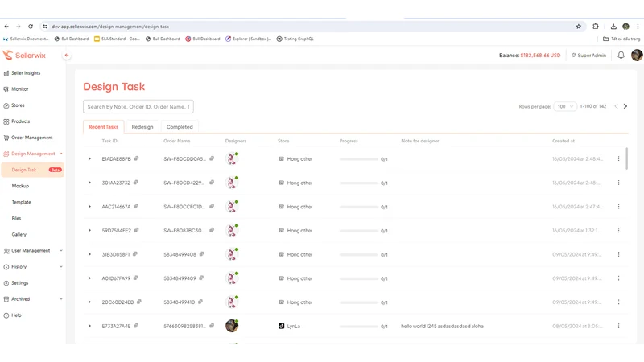Viewport: 644px width, 362px height.
Task: Copy order name SW-F80CD4229 using copy icon
Action: [212, 183]
